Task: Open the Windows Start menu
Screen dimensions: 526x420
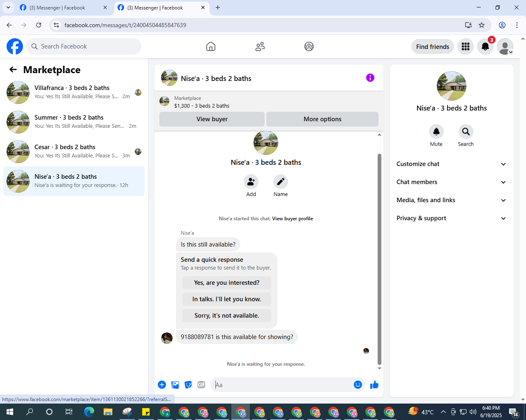Action: (x=10, y=412)
